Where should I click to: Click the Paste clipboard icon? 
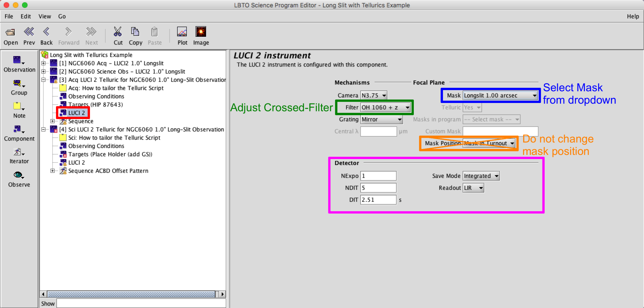click(154, 31)
